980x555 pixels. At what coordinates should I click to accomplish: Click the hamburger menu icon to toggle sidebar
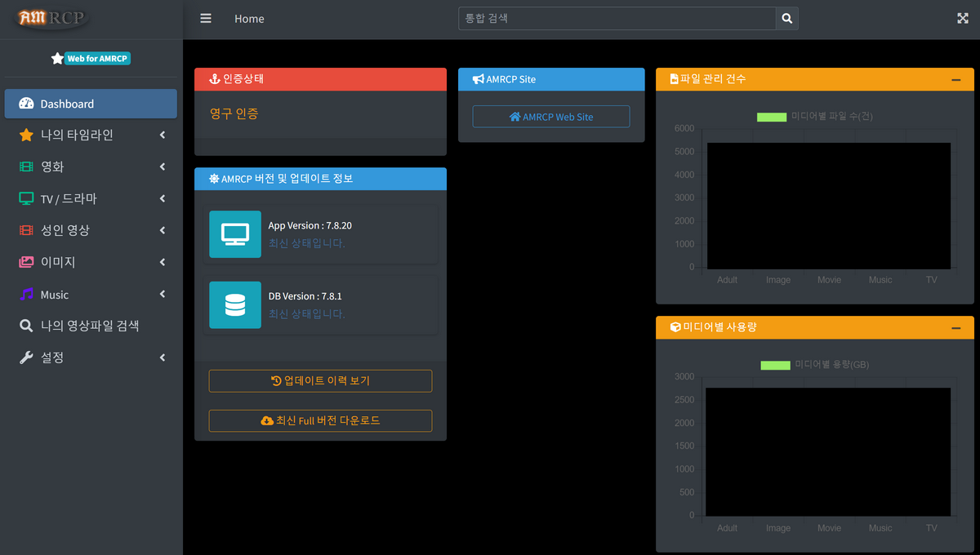206,19
